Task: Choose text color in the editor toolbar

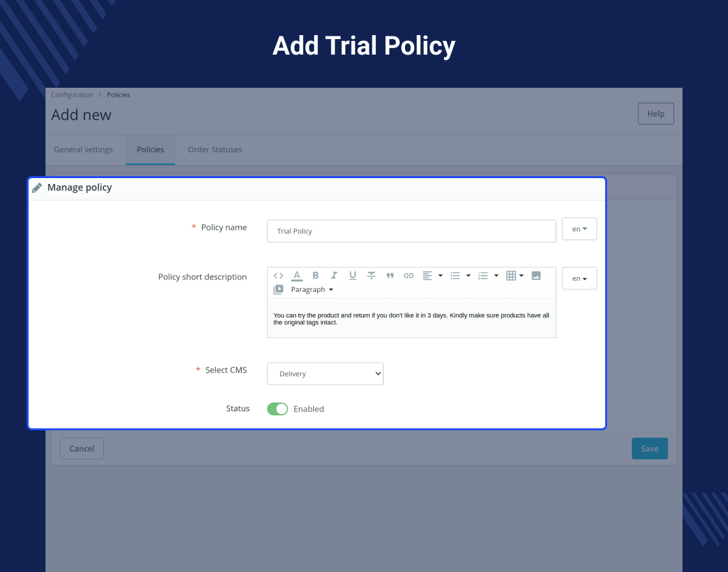Action: pyautogui.click(x=297, y=276)
